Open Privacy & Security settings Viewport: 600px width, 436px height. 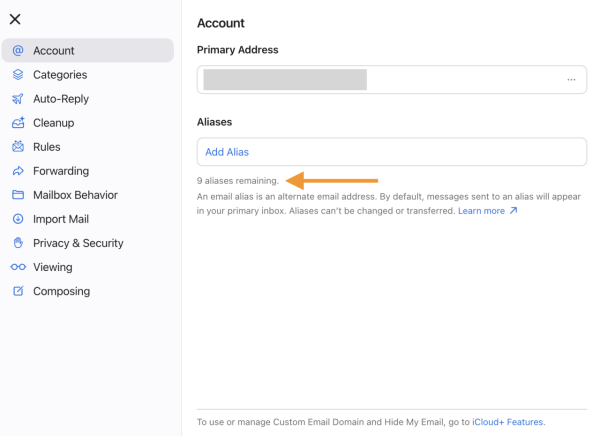88,243
